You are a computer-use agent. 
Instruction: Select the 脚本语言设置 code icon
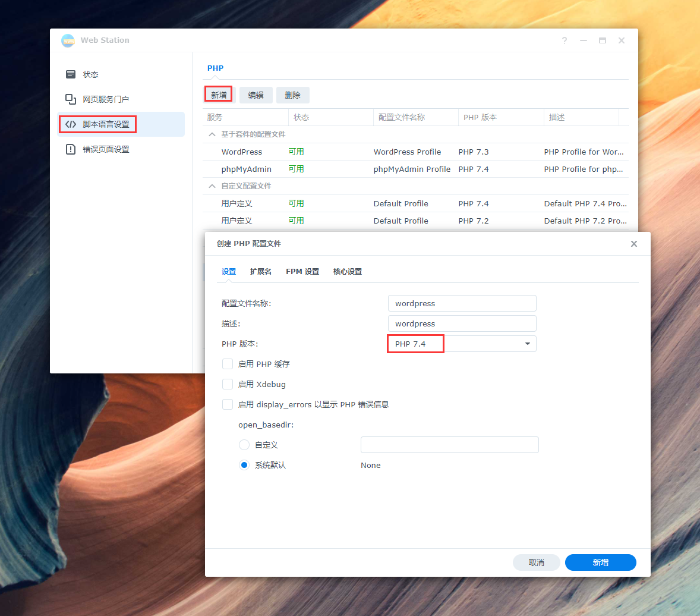[x=71, y=124]
